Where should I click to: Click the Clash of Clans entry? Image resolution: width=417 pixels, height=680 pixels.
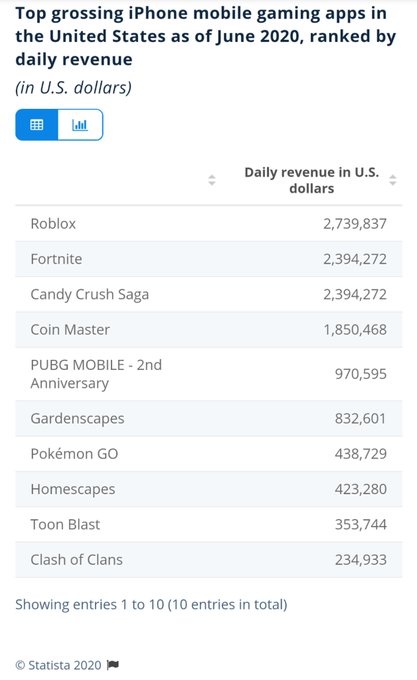pos(76,560)
